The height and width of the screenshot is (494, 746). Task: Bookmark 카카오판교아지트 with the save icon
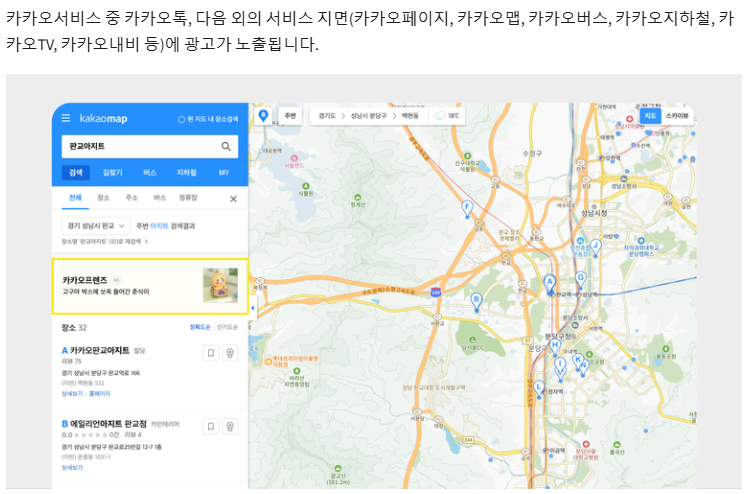coord(211,353)
